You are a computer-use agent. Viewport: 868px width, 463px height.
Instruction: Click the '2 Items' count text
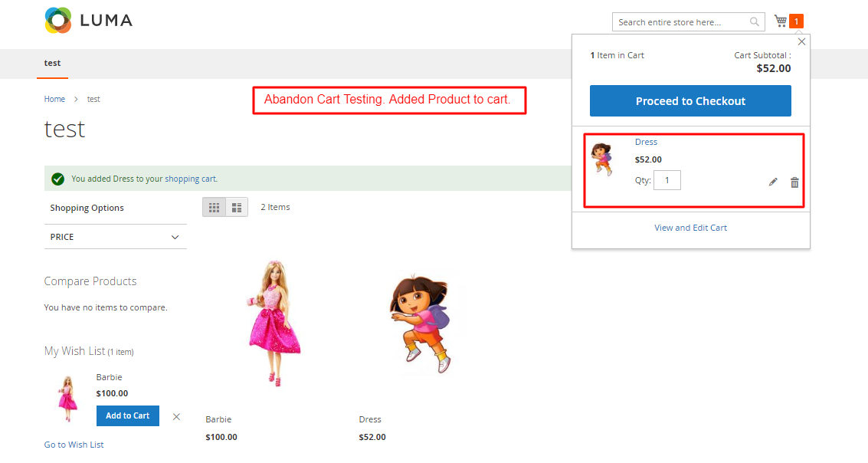click(x=275, y=207)
